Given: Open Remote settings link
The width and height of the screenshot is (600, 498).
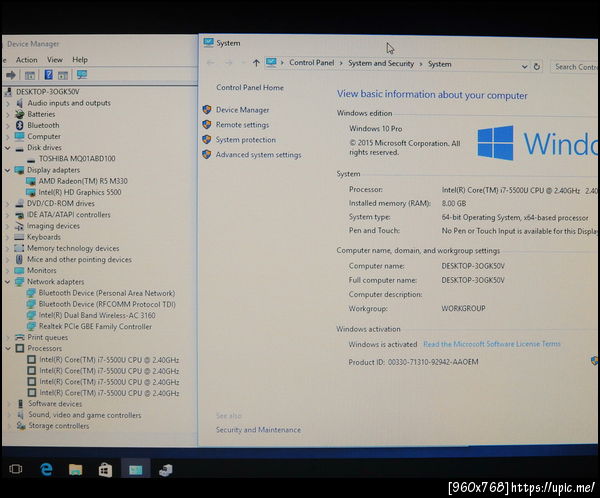Looking at the screenshot, I should point(242,125).
